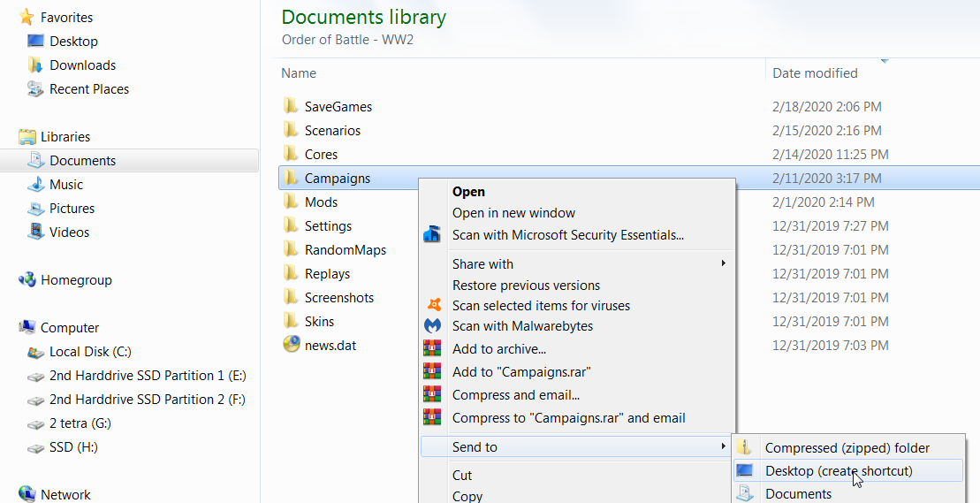The height and width of the screenshot is (503, 980).
Task: Click the Computer icon in navigation pane
Action: point(27,327)
